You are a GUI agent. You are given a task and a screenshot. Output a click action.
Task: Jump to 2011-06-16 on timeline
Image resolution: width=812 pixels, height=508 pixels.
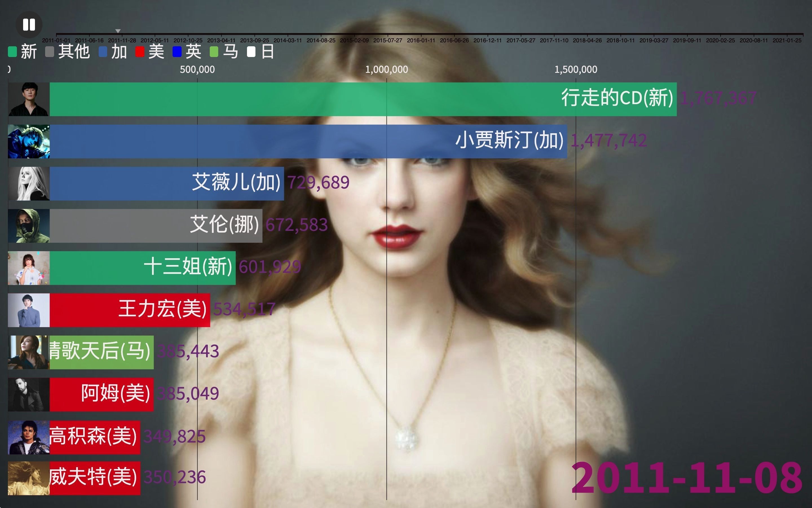click(x=89, y=40)
